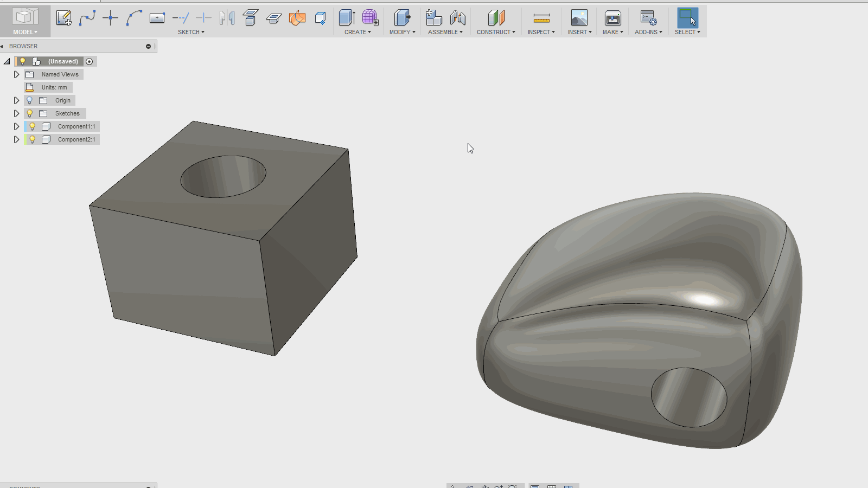
Task: Click the 3D Print icon under Make
Action: 612,18
